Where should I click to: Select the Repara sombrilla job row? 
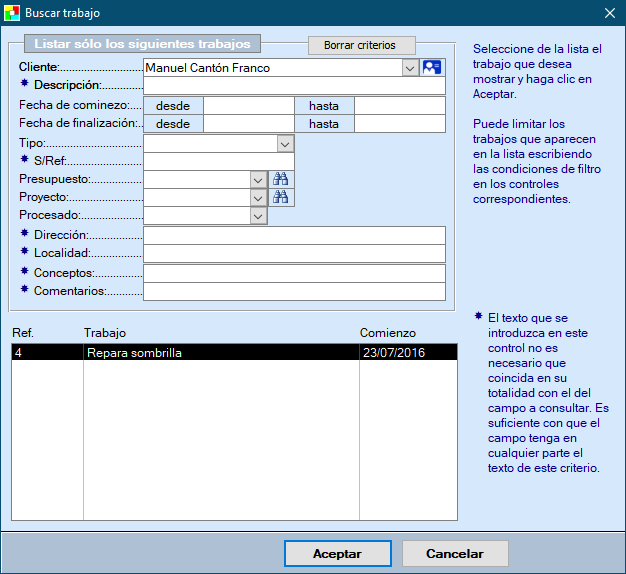point(220,353)
